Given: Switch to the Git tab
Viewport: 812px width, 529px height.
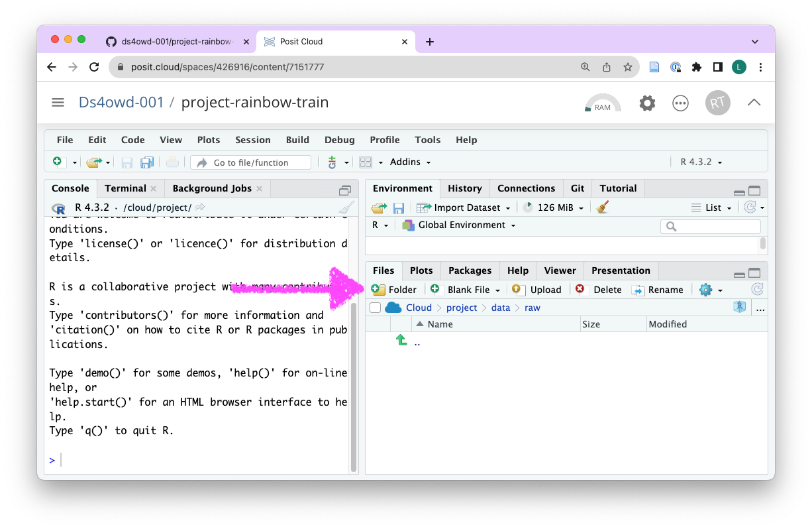Looking at the screenshot, I should 578,188.
